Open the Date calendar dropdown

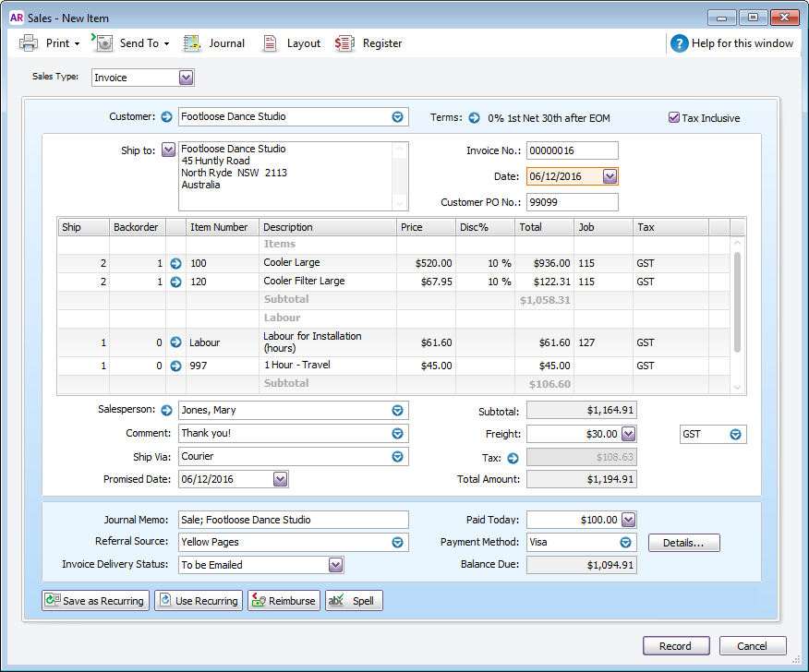(x=610, y=176)
